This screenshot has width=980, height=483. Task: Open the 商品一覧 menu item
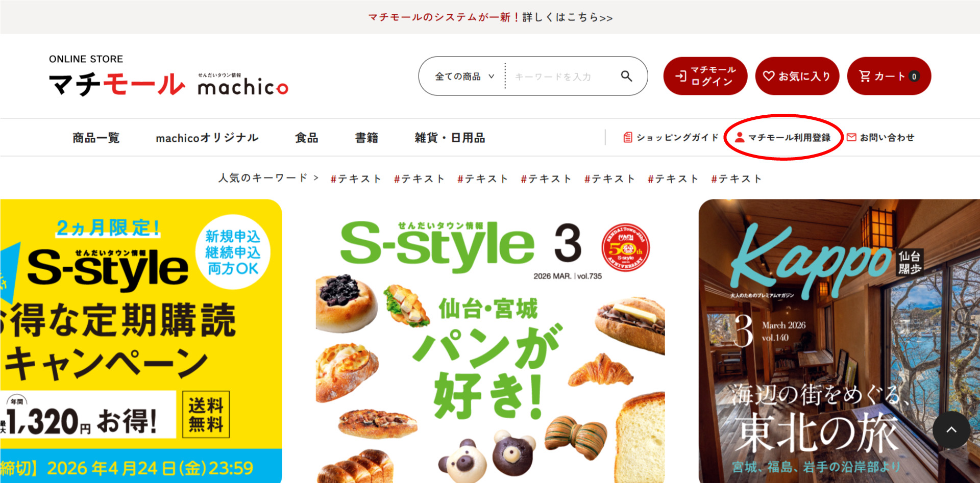coord(96,138)
